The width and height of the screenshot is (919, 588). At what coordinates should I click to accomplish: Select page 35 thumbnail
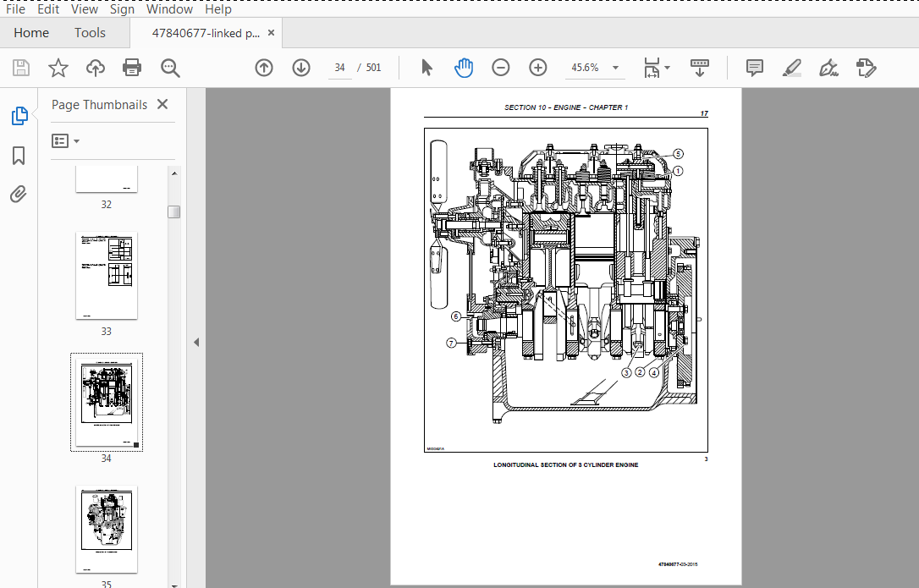coord(107,530)
